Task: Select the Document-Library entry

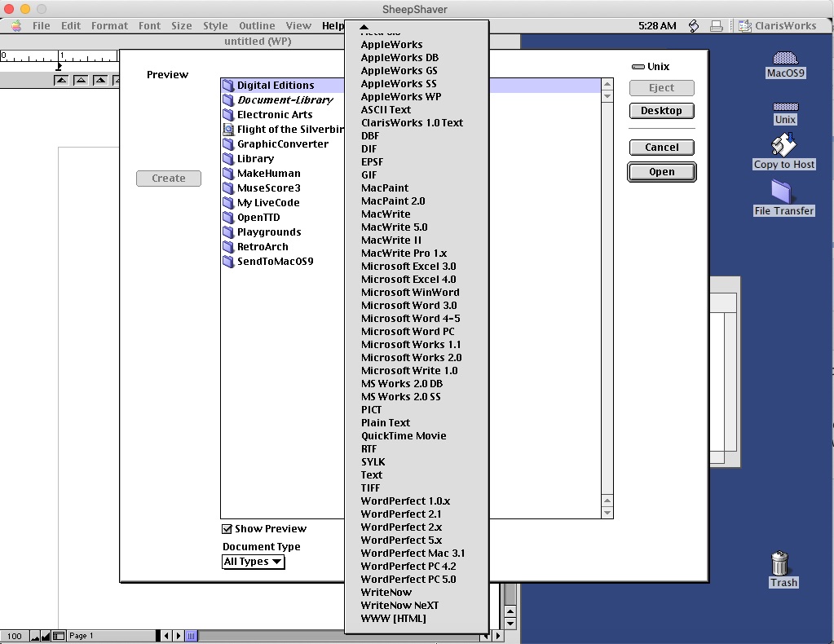Action: tap(285, 100)
